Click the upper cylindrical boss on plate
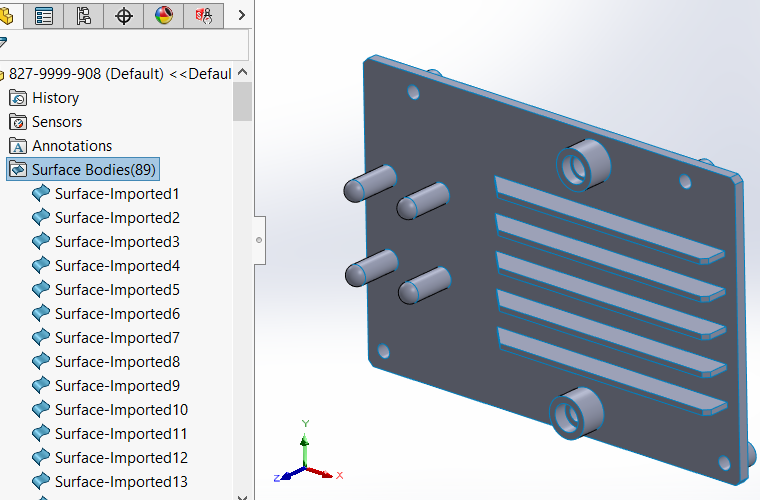 pos(584,164)
